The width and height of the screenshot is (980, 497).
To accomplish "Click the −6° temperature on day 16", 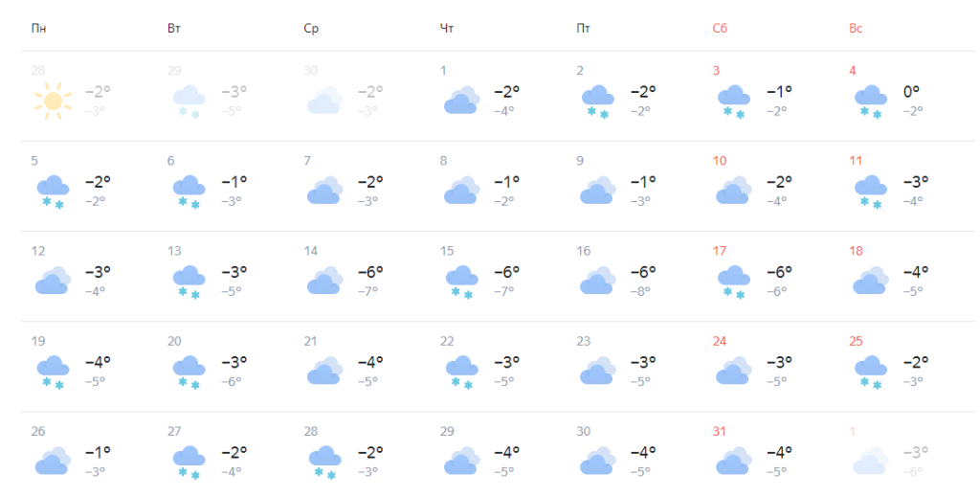I will (x=643, y=272).
